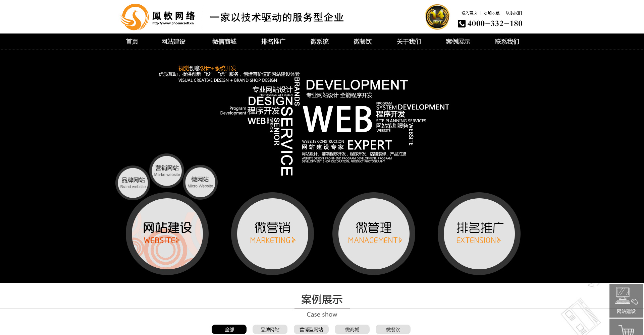
Task: Click the phone icon beside hotline number
Action: (x=462, y=23)
